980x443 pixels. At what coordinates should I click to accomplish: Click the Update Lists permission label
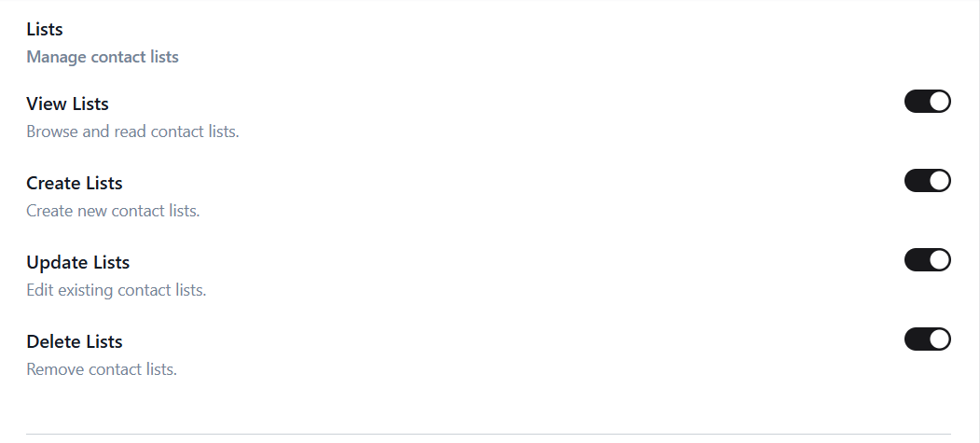[78, 262]
